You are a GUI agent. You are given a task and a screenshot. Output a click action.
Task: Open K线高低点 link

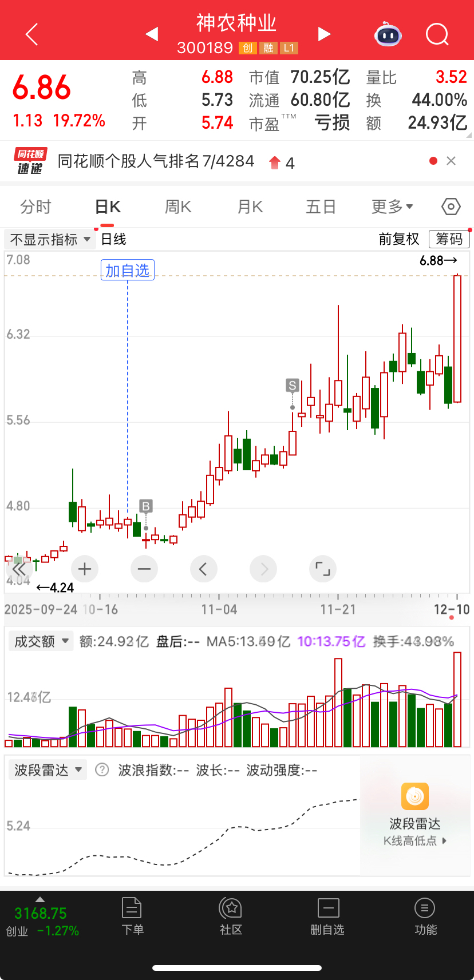pos(415,840)
